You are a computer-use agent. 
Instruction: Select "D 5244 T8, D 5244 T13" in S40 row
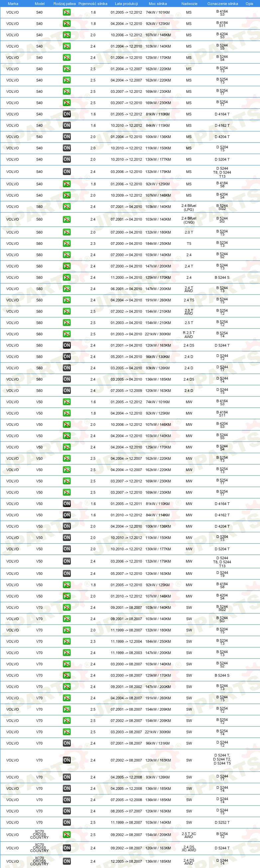tap(222, 173)
